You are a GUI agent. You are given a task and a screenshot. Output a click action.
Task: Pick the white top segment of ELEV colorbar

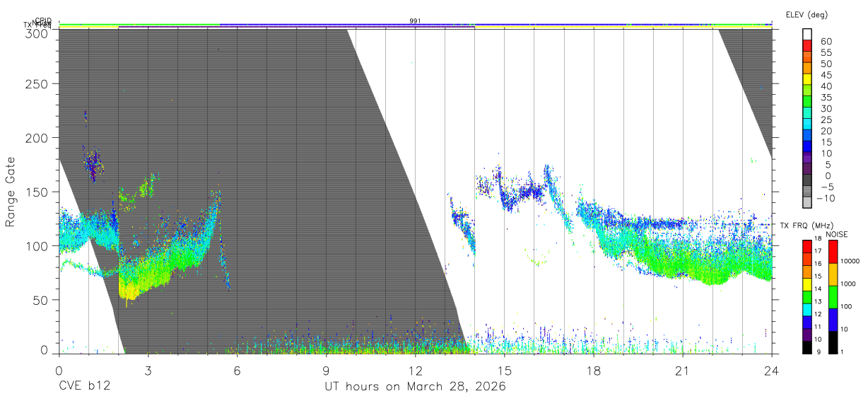(807, 35)
